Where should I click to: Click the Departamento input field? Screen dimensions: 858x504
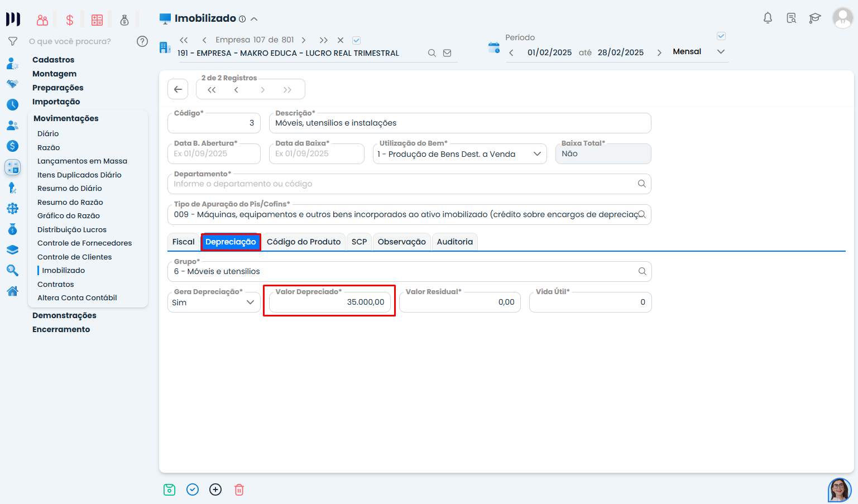click(402, 184)
